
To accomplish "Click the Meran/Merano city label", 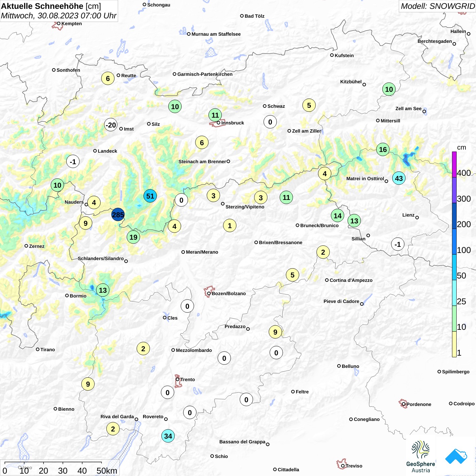I will [202, 252].
